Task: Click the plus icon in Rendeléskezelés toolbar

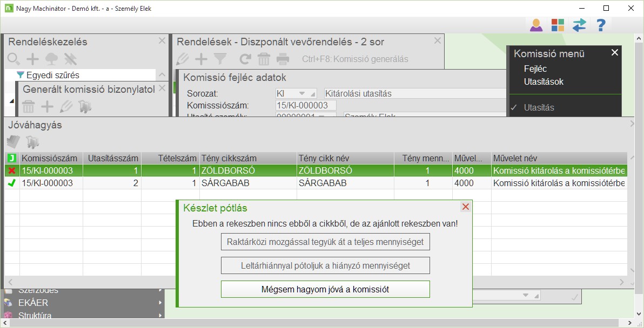Action: point(32,59)
